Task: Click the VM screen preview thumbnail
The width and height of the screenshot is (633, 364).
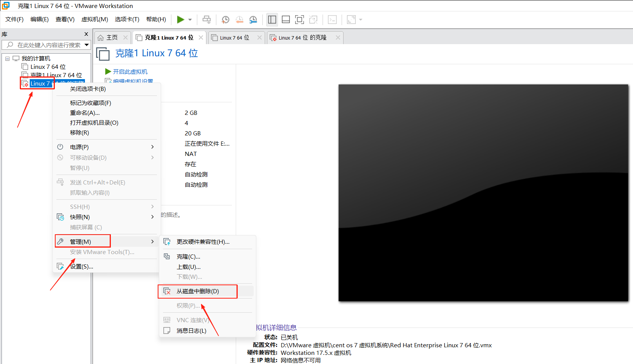Action: click(483, 193)
